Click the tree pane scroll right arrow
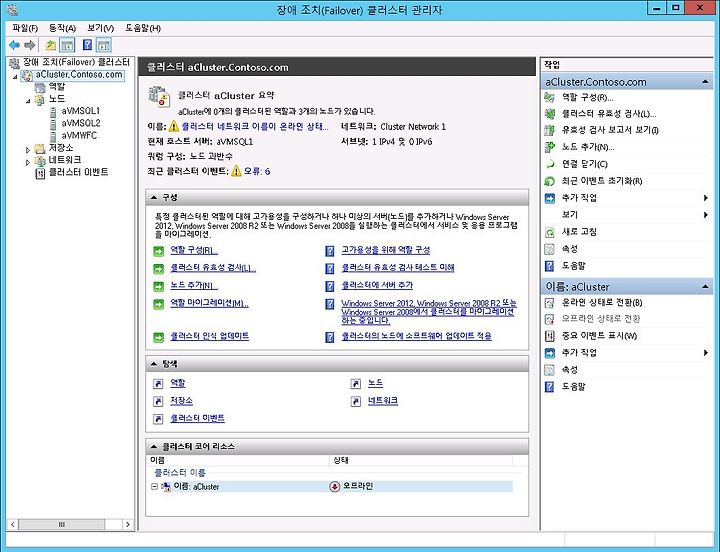This screenshot has width=720, height=552. click(128, 524)
